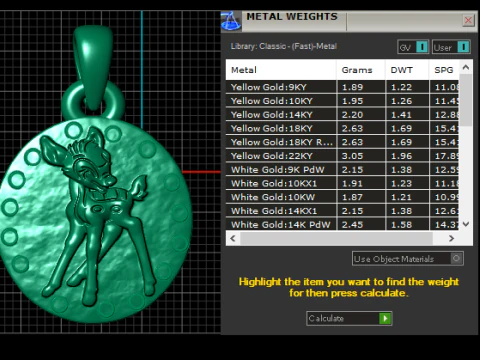This screenshot has width=480, height=360.
Task: Click the 1.41 DWT value for 14KY
Action: [401, 115]
